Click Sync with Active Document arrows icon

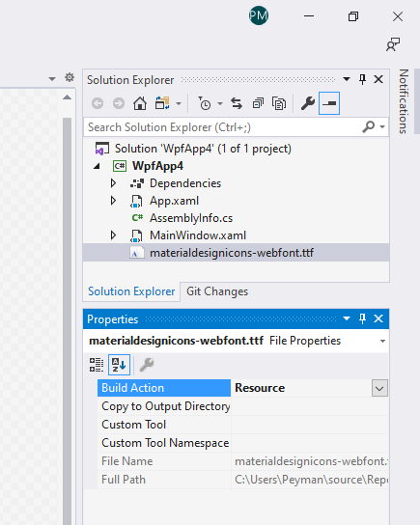(x=237, y=103)
